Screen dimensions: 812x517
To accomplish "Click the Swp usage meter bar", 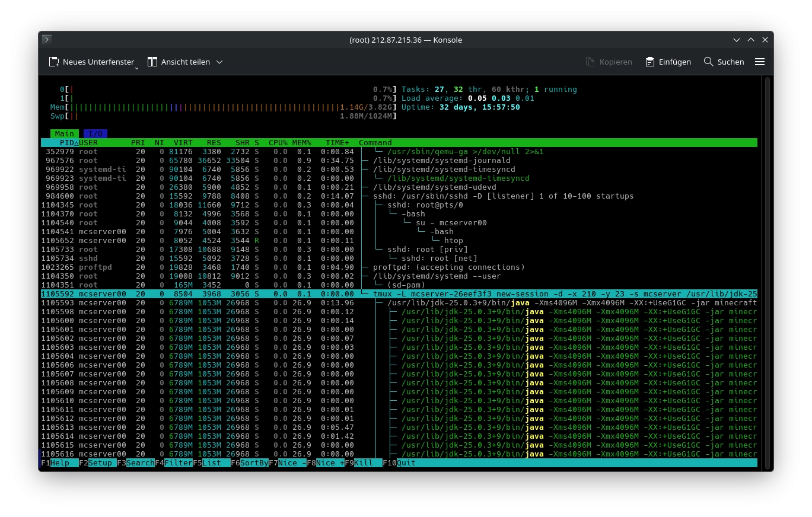I will [224, 116].
